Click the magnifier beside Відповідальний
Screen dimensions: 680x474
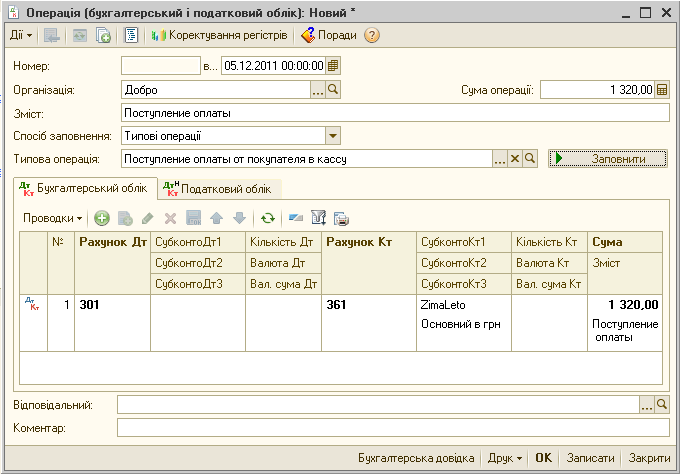click(x=662, y=405)
